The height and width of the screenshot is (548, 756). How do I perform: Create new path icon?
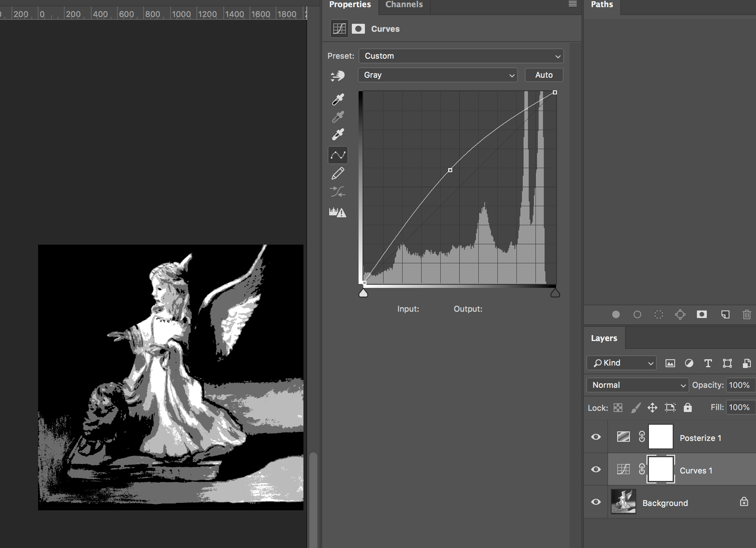click(725, 314)
